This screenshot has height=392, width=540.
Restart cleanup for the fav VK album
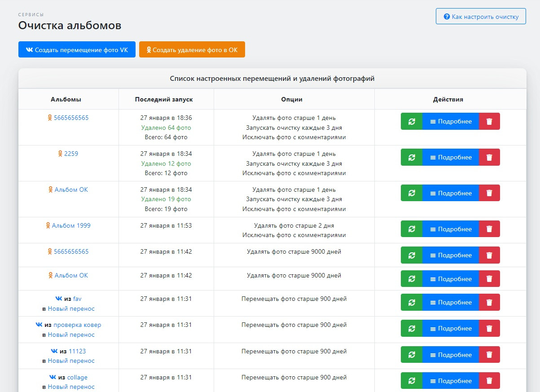tap(411, 303)
